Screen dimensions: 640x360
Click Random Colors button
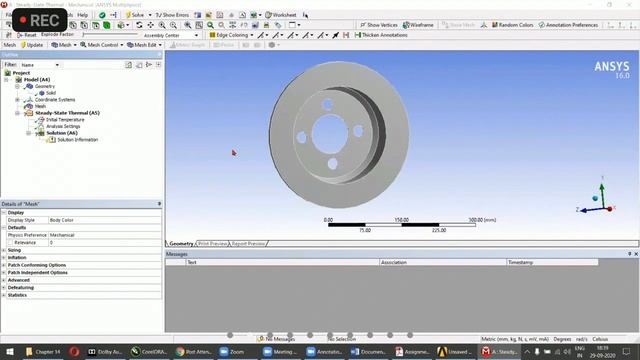(512, 25)
